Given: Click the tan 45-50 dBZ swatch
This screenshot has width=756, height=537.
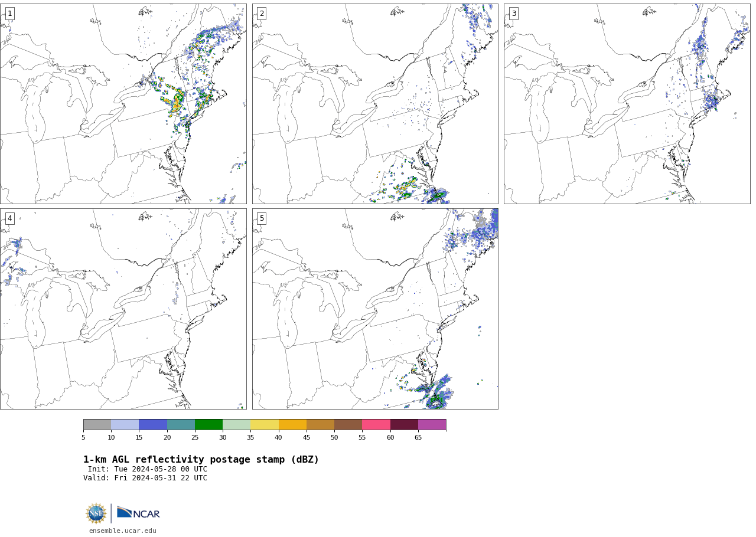Looking at the screenshot, I should (320, 425).
